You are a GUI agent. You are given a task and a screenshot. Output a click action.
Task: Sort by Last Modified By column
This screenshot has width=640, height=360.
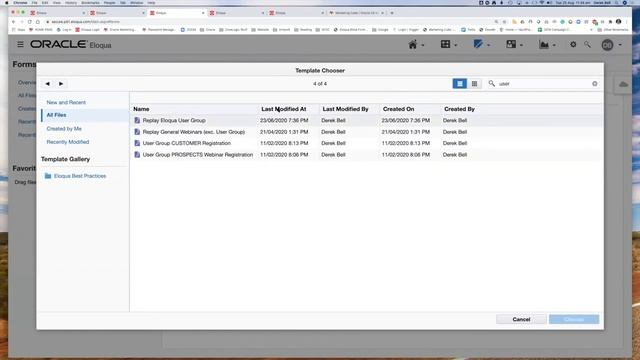[345, 109]
